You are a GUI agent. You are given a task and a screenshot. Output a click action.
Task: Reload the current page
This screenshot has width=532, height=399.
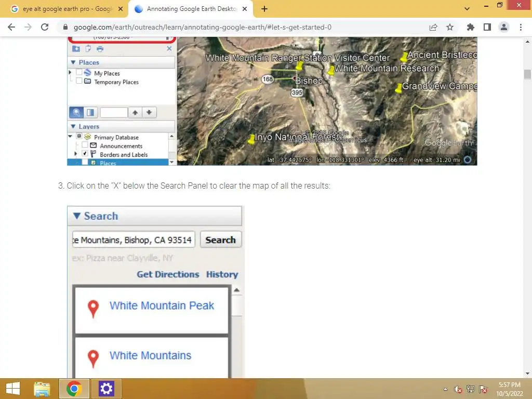(45, 27)
